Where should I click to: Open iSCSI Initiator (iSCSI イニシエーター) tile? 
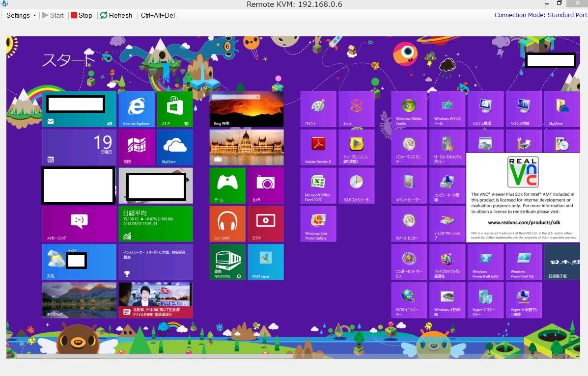[x=409, y=300]
